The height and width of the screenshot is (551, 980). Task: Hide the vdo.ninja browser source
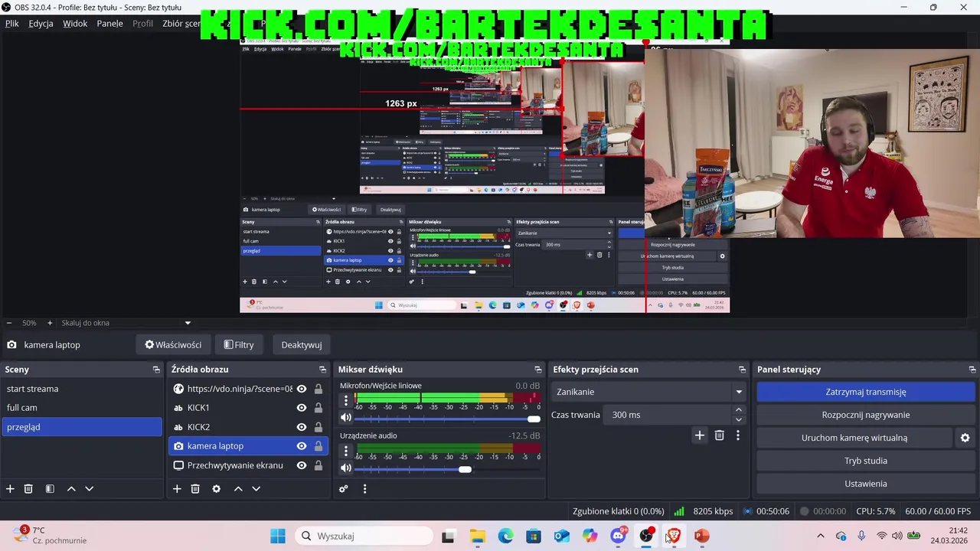[302, 389]
